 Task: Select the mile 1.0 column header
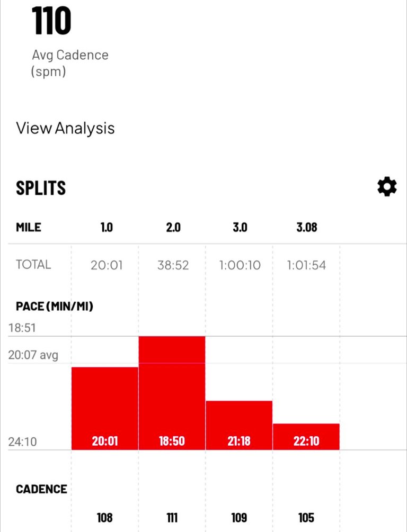(107, 228)
